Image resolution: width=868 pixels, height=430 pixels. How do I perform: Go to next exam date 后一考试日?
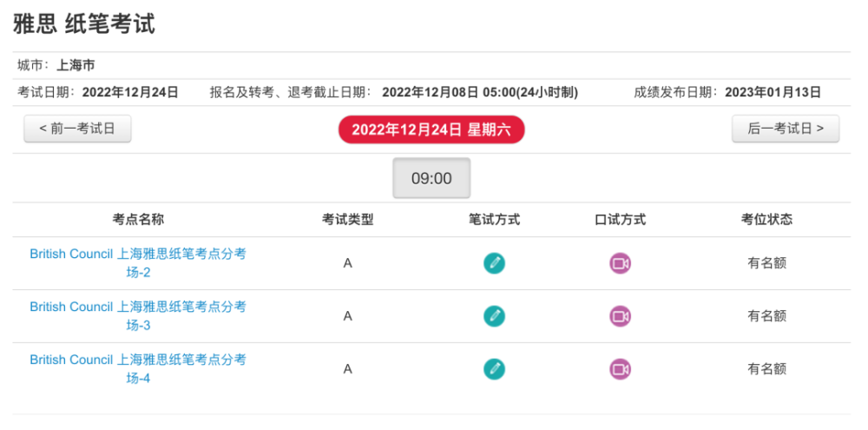786,129
